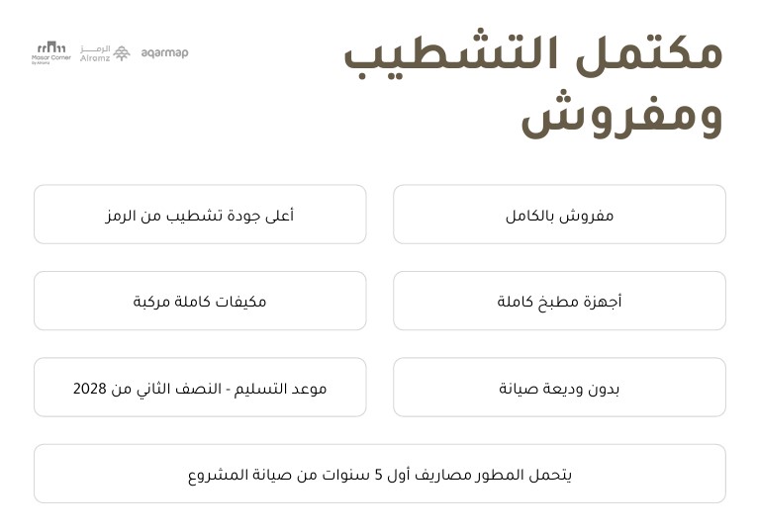Choose the 'أجهزة مطبخ كاملة' feature box
The height and width of the screenshot is (532, 757).
[559, 302]
